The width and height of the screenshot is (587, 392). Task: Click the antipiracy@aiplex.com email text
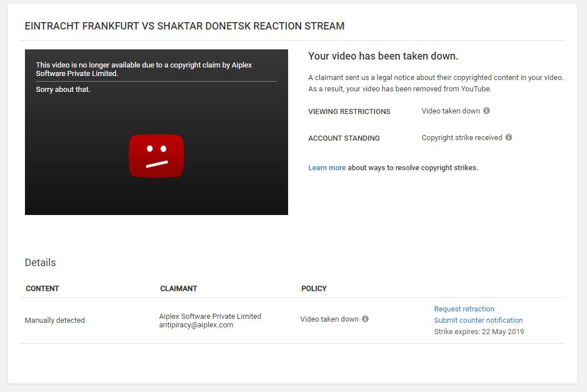click(x=196, y=325)
